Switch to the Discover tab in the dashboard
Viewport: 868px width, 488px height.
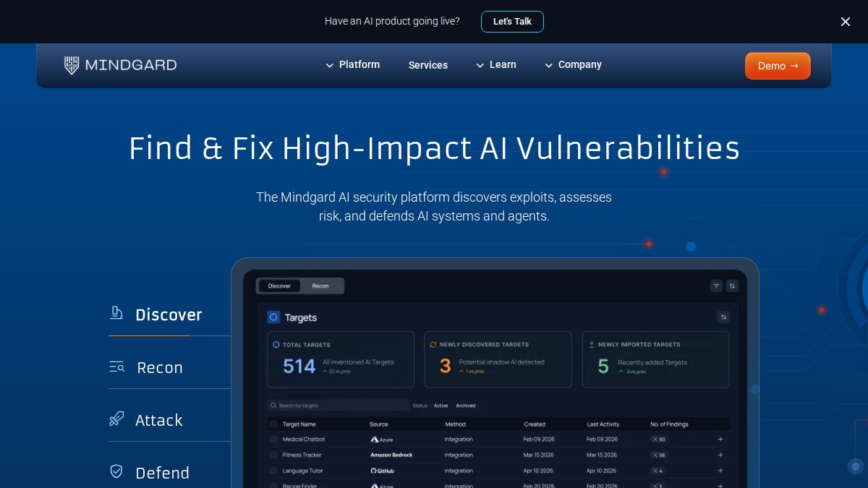point(279,286)
